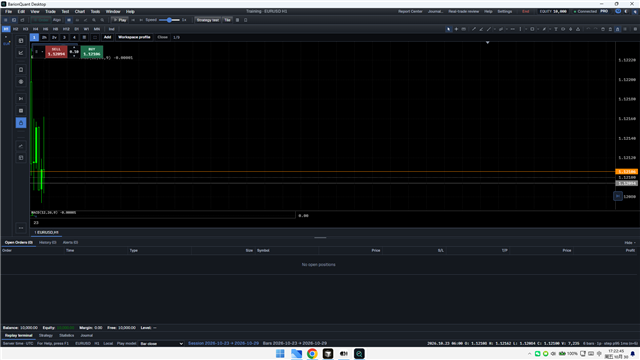Image resolution: width=640 pixels, height=360 pixels.
Task: Select the text label tool
Action: coord(556,29)
